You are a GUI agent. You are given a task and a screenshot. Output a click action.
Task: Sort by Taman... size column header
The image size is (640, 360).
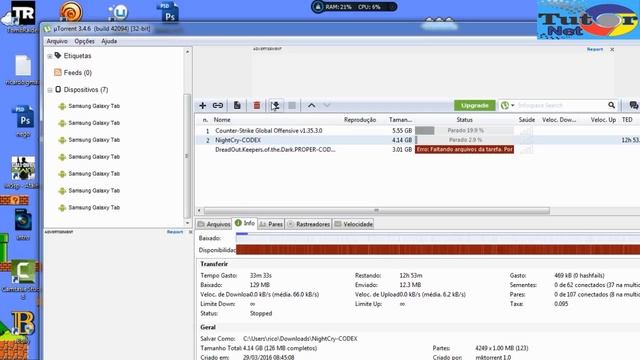(x=400, y=120)
